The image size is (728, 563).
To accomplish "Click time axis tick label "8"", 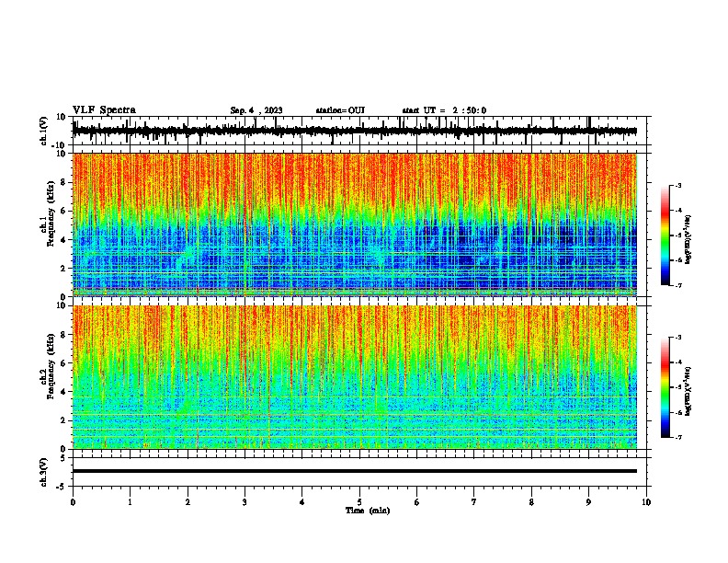I will pyautogui.click(x=531, y=502).
